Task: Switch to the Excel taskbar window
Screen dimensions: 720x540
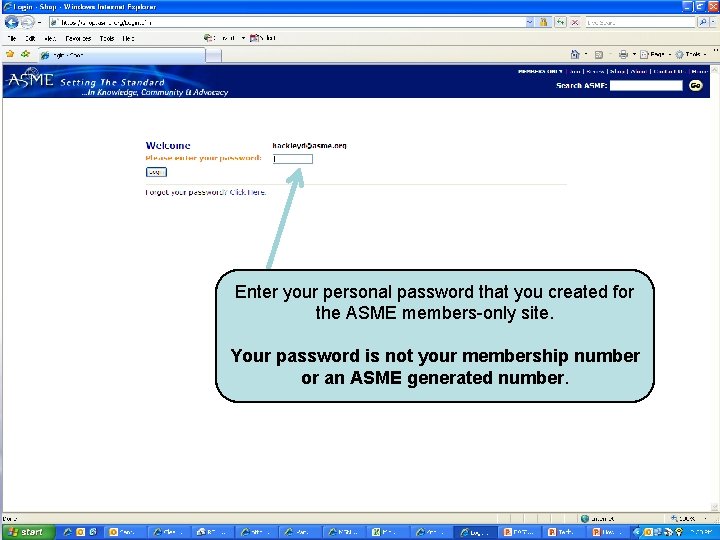Action: click(x=387, y=532)
